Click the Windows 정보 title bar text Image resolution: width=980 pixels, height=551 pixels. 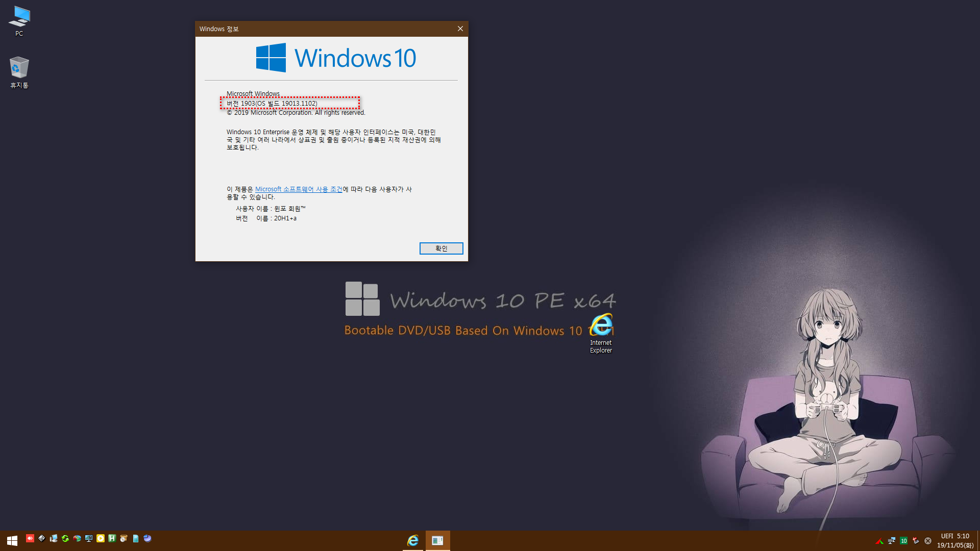(x=219, y=29)
